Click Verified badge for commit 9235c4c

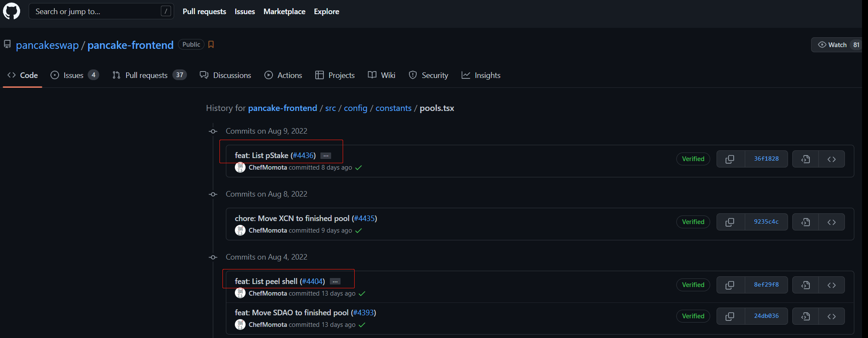[x=693, y=222]
